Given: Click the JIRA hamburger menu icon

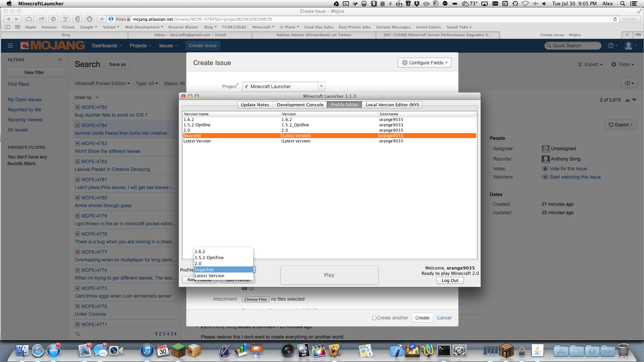Looking at the screenshot, I should [10, 46].
